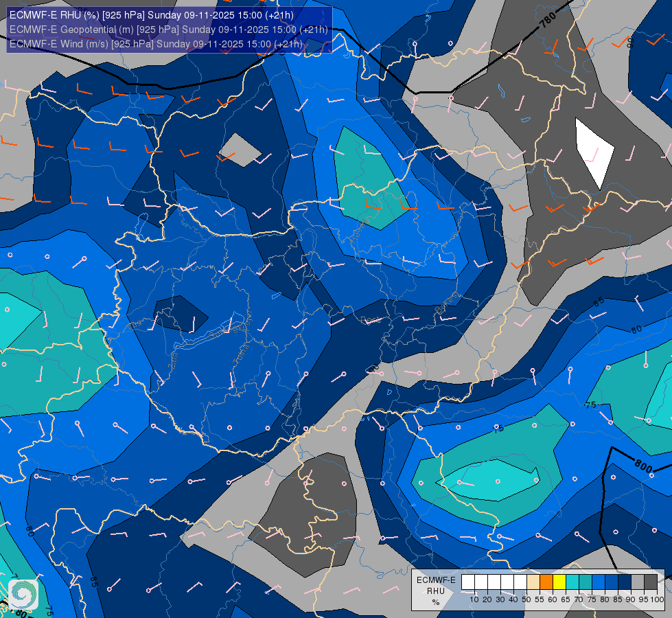Click the legend tick label 10
The height and width of the screenshot is (618, 672).
pos(474,599)
